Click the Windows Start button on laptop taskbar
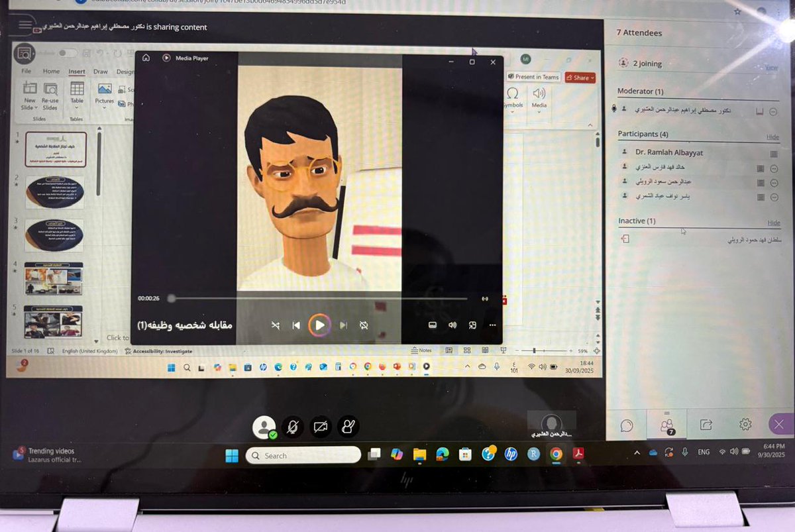This screenshot has height=532, width=795. [232, 455]
